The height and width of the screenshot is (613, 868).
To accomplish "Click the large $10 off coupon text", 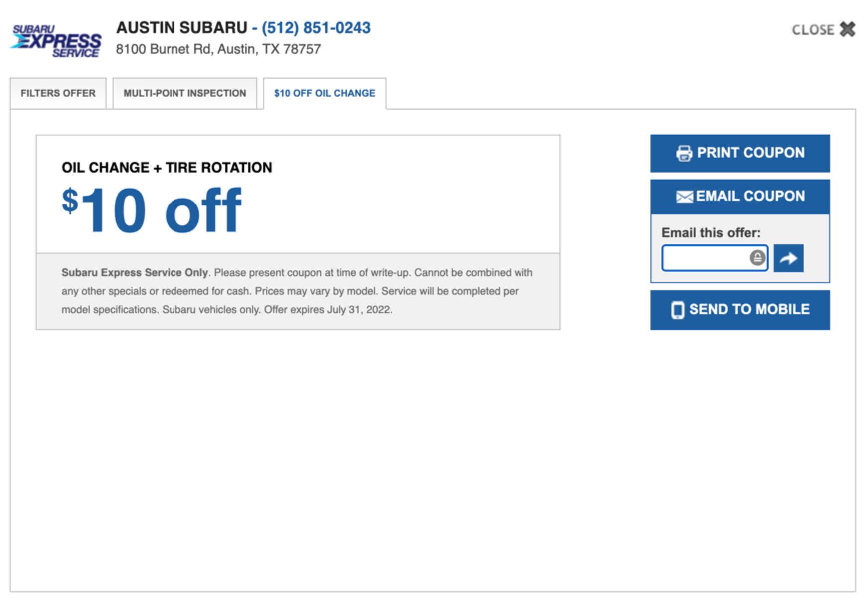I will click(152, 210).
